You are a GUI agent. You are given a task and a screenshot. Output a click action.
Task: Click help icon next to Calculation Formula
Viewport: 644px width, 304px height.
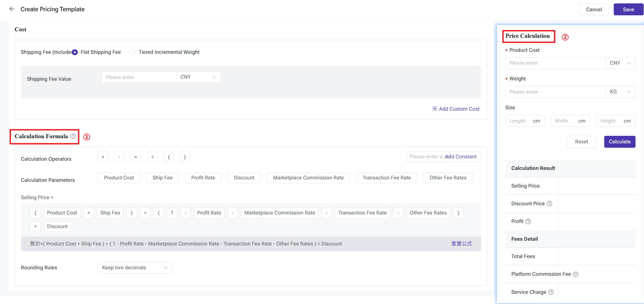[73, 136]
